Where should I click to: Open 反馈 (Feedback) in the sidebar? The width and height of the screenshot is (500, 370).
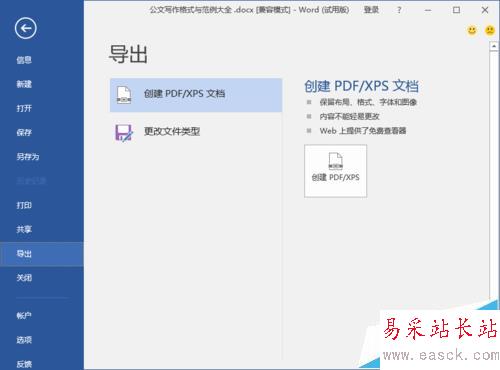tap(24, 363)
